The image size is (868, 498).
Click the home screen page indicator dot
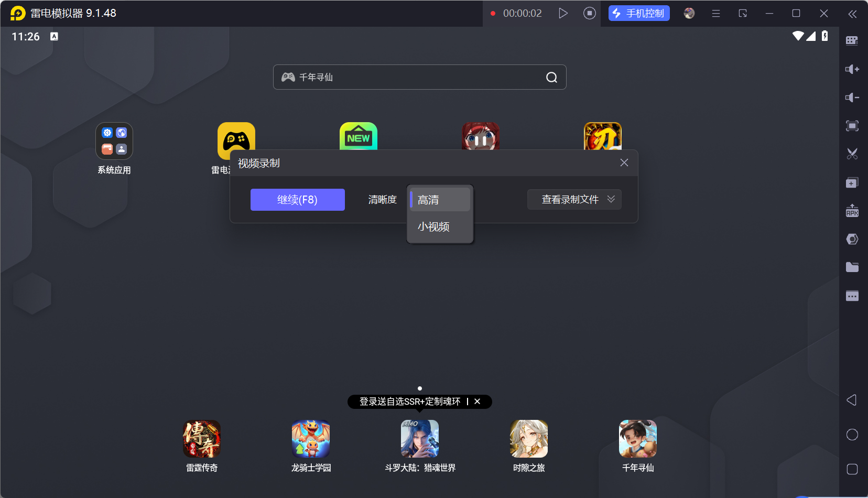(420, 388)
